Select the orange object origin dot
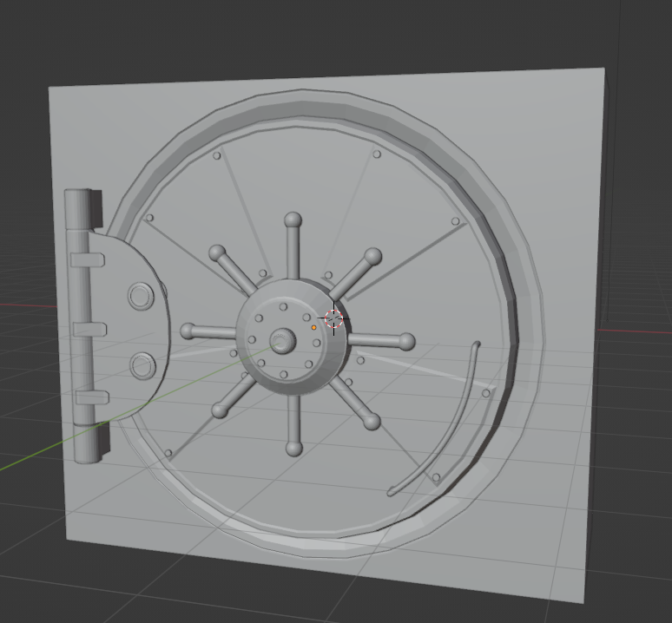 click(313, 327)
